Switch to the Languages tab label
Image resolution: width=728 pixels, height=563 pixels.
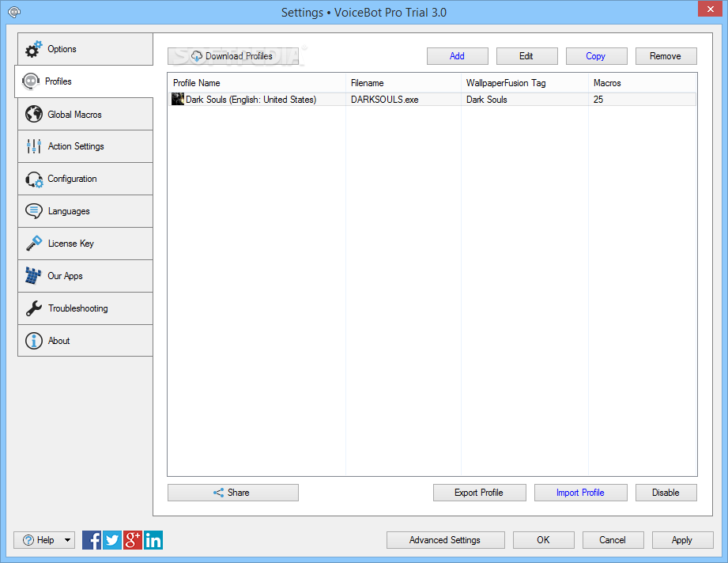69,211
